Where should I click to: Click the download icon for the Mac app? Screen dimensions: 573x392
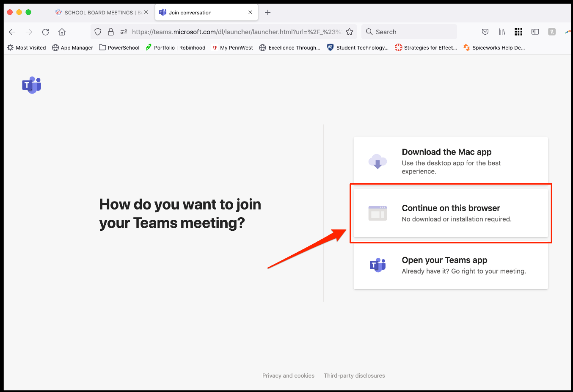click(x=377, y=162)
